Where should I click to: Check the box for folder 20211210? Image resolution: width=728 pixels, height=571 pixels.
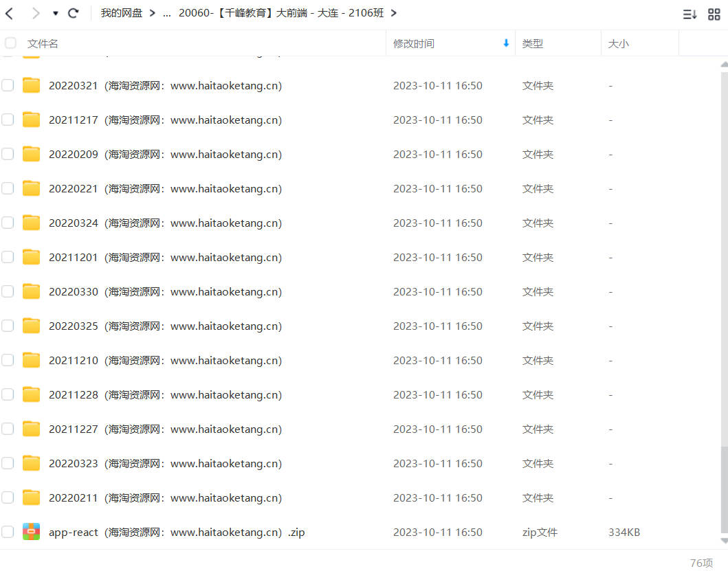click(x=8, y=360)
